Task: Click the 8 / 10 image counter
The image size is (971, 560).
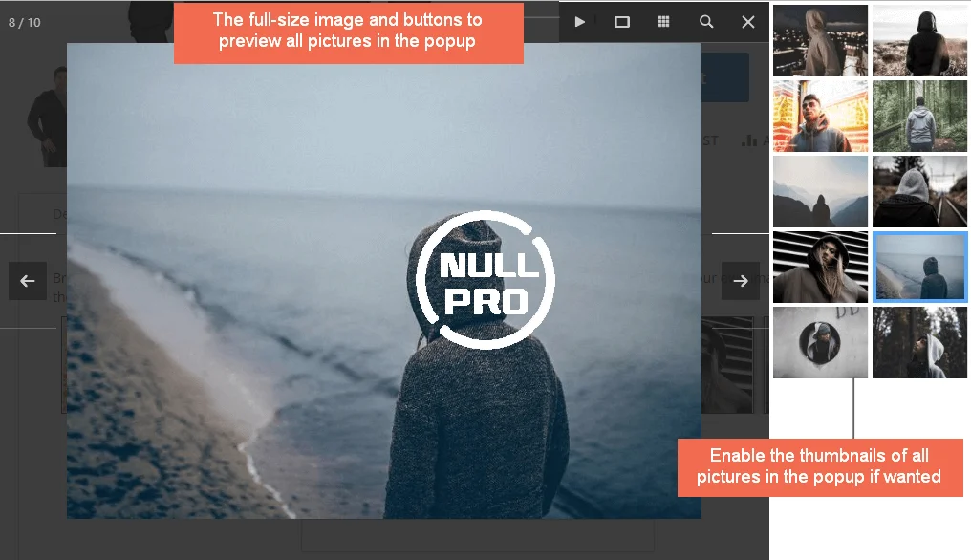Action: pos(25,22)
